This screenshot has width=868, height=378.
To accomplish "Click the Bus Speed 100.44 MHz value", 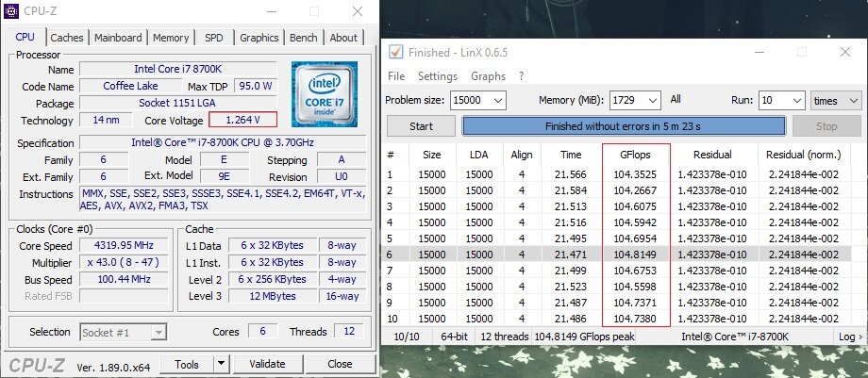I will coord(124,279).
